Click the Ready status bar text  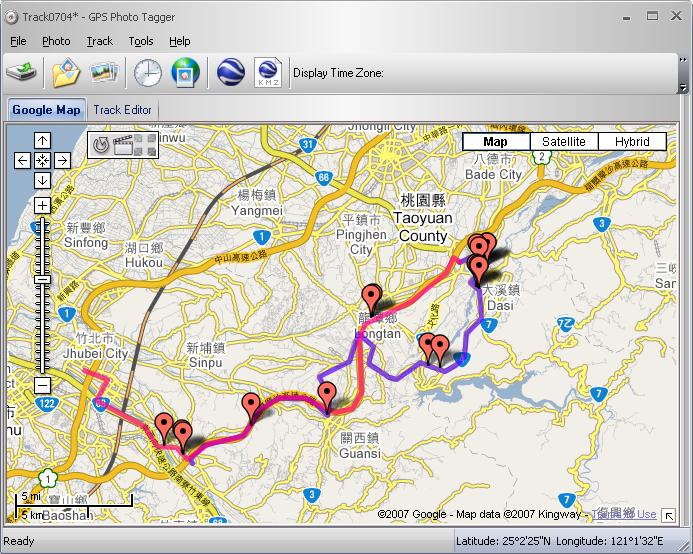tap(19, 541)
